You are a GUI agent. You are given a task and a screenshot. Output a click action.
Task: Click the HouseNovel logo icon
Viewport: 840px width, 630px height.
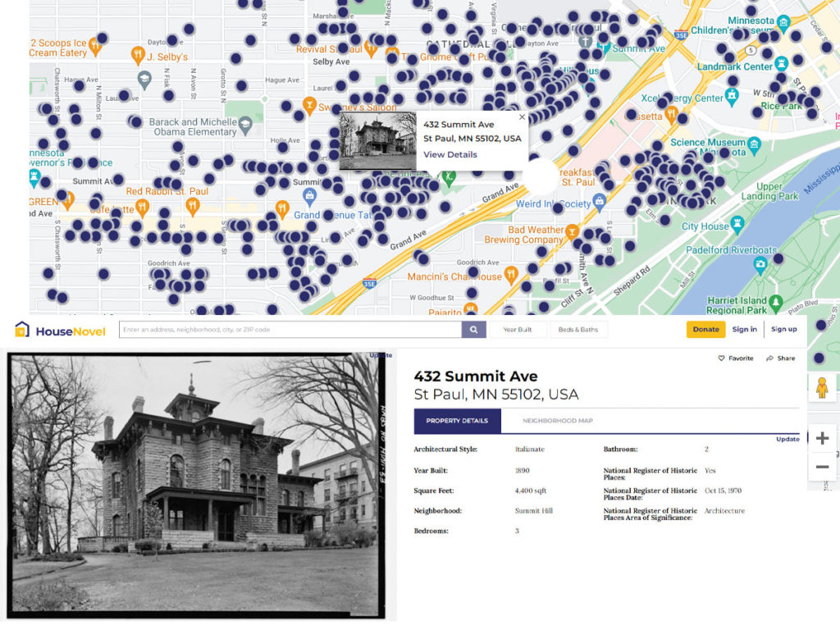point(21,329)
